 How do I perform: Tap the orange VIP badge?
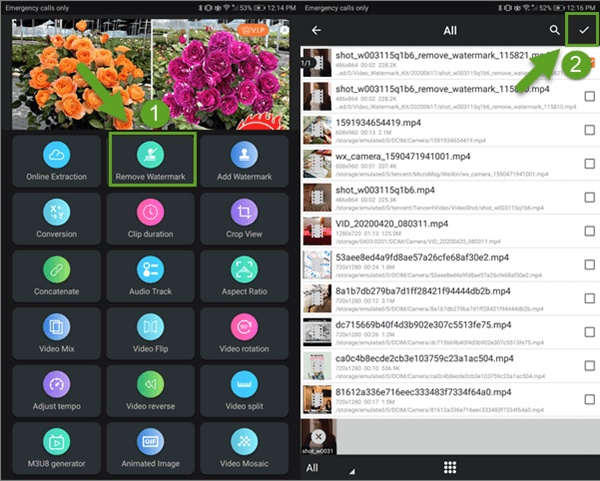pos(253,30)
